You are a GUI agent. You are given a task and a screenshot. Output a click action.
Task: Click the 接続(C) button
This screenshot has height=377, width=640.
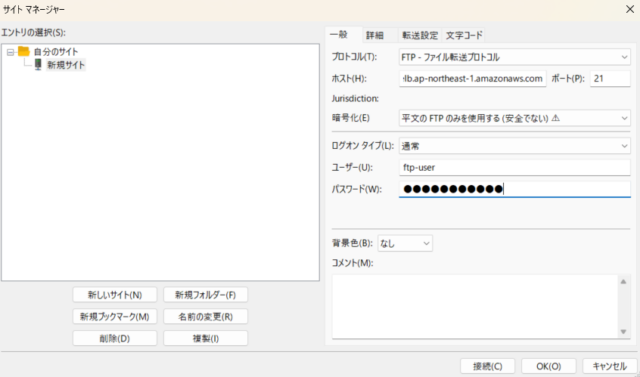487,366
